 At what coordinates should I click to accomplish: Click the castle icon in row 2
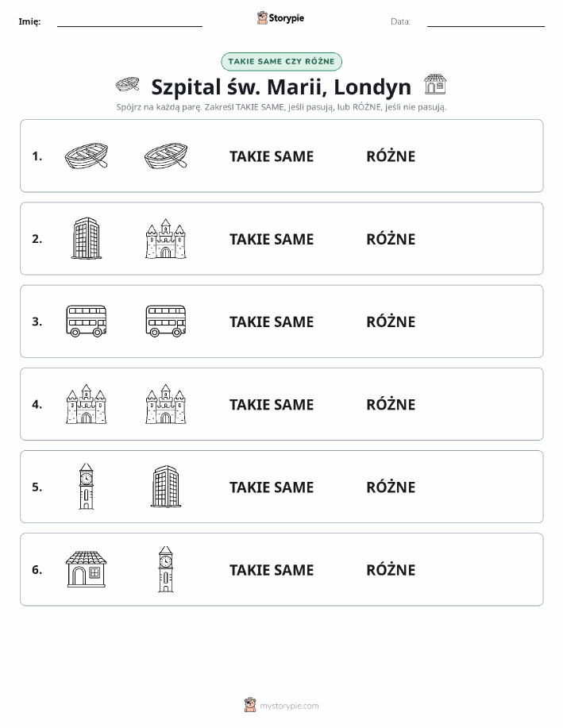(x=166, y=239)
